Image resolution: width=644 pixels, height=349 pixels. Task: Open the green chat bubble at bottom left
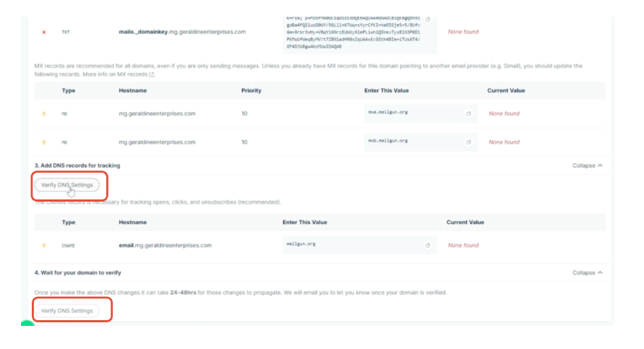pyautogui.click(x=27, y=324)
